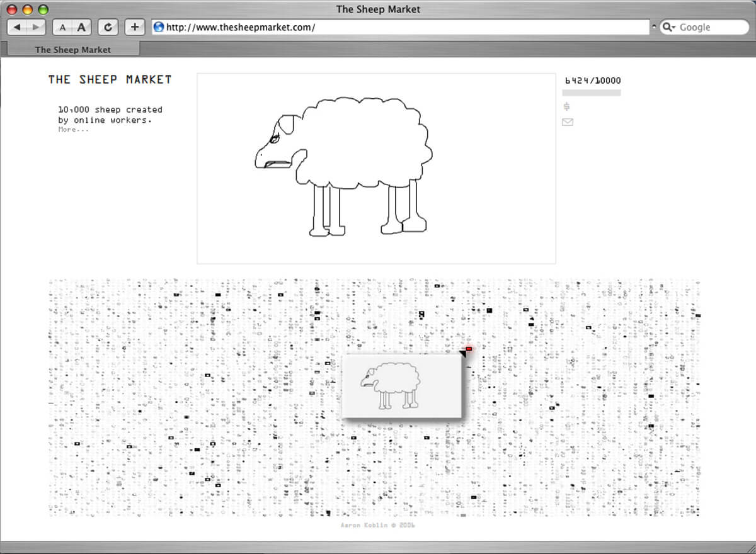The image size is (756, 554).
Task: Select the Sheep Market browser tab
Action: click(72, 49)
